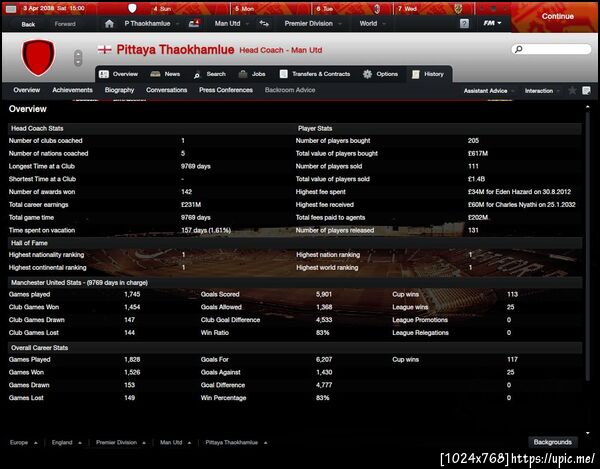Screen dimensions: 600x469
Task: Select the Biography sub-tab
Action: point(119,90)
